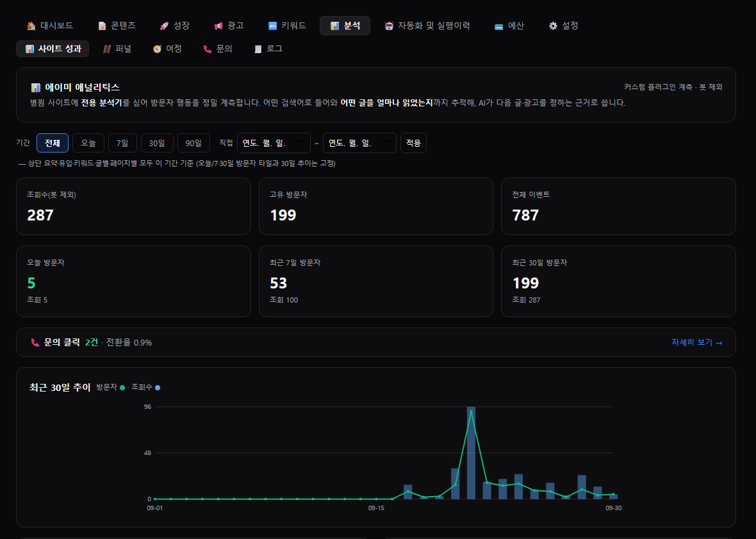Image resolution: width=756 pixels, height=539 pixels.
Task: Select the 7일 period filter
Action: (x=122, y=143)
